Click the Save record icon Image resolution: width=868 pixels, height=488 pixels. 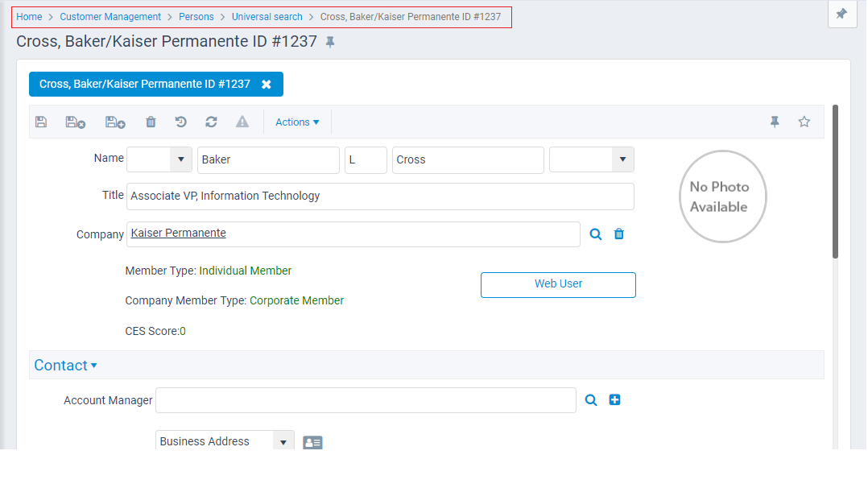pos(41,122)
